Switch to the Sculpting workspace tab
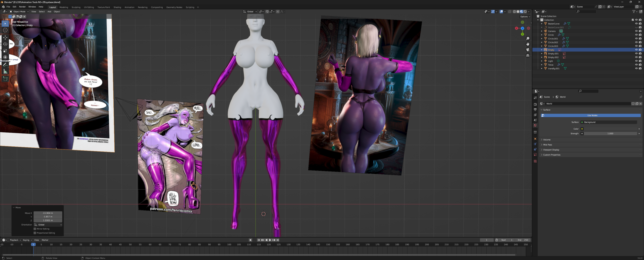The image size is (644, 260). pyautogui.click(x=76, y=7)
